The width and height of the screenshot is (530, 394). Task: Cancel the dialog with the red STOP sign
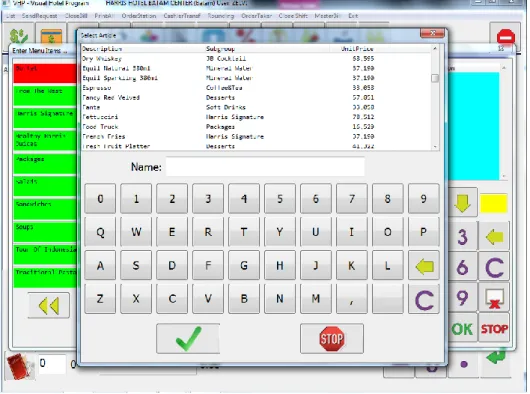(x=332, y=339)
